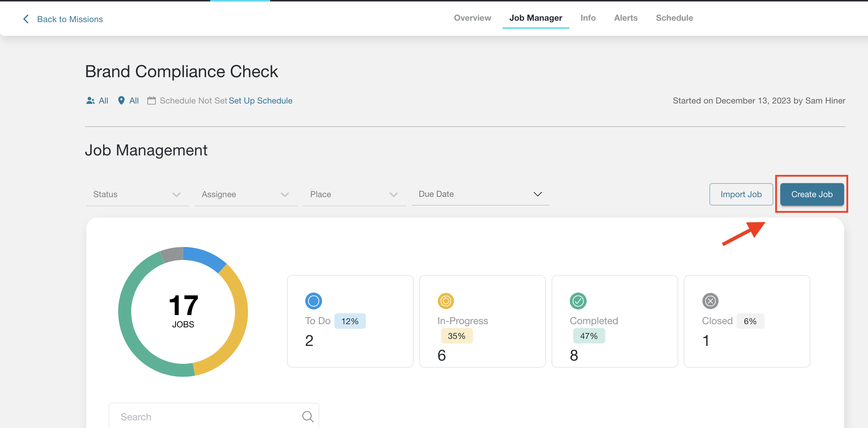This screenshot has width=868, height=428.
Task: Click the 47% Completed badge
Action: click(589, 336)
